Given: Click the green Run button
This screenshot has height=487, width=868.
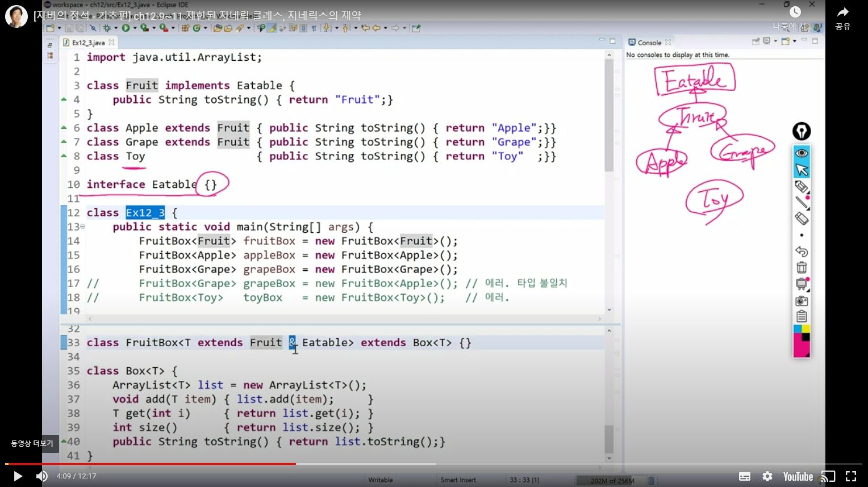Looking at the screenshot, I should [126, 28].
